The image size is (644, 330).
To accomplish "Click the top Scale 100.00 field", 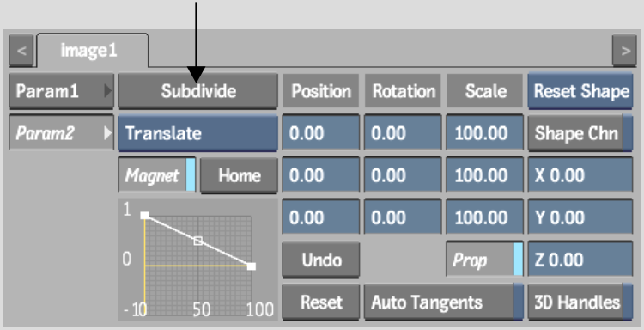I will coord(484,133).
